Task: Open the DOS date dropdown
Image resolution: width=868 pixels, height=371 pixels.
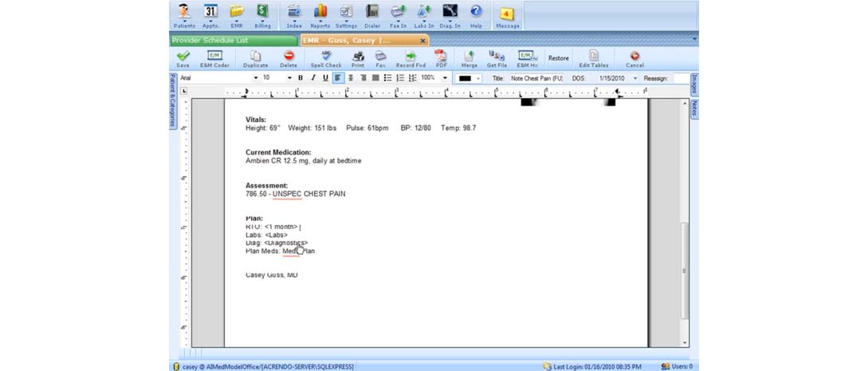Action: 635,78
